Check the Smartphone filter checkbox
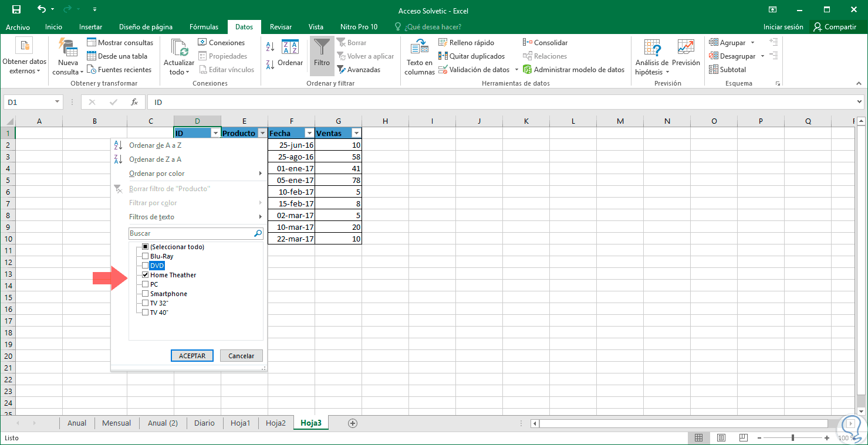The image size is (868, 445). [x=145, y=294]
